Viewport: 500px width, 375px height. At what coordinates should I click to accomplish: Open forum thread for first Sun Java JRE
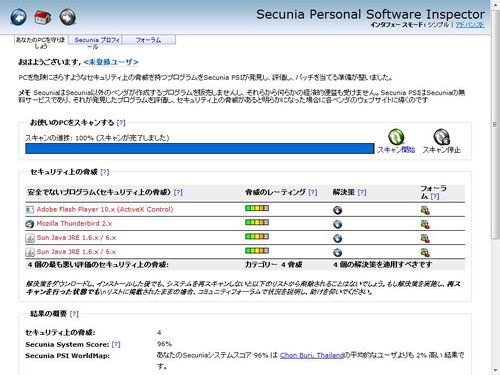pos(425,238)
